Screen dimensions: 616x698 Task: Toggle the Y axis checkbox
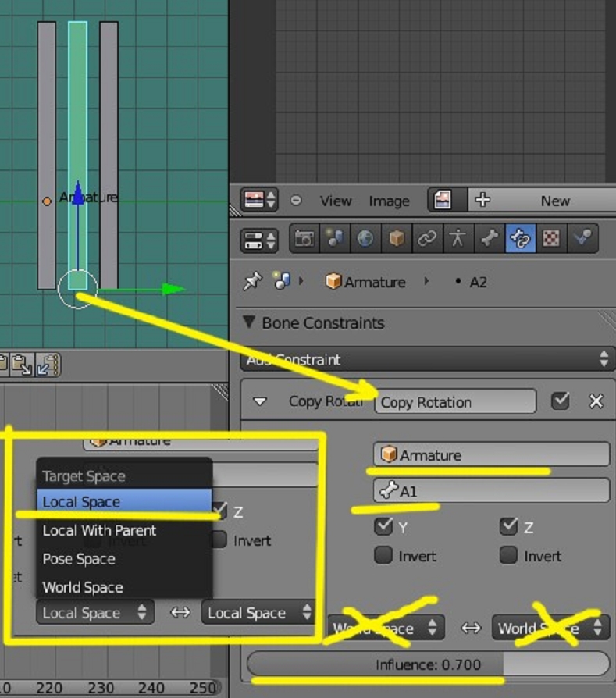pyautogui.click(x=383, y=526)
